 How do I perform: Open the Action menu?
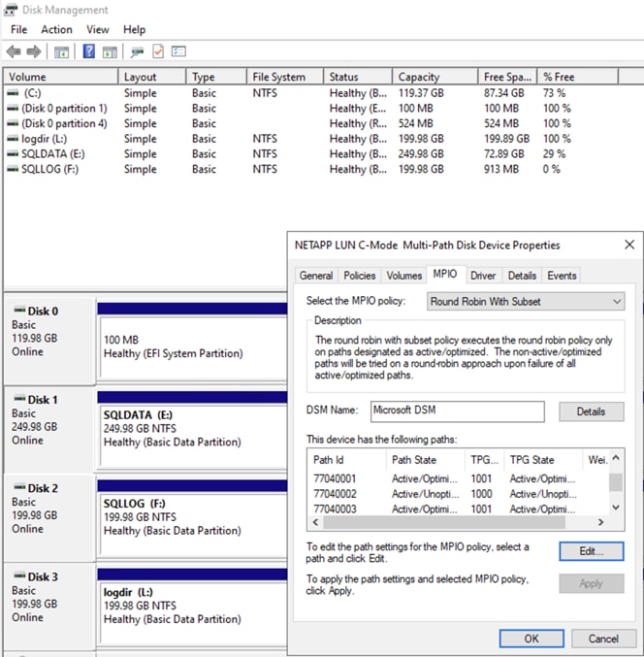tap(56, 29)
